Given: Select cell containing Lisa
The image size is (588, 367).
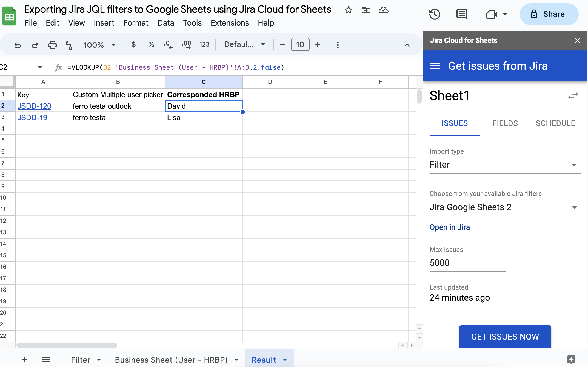Looking at the screenshot, I should (204, 118).
